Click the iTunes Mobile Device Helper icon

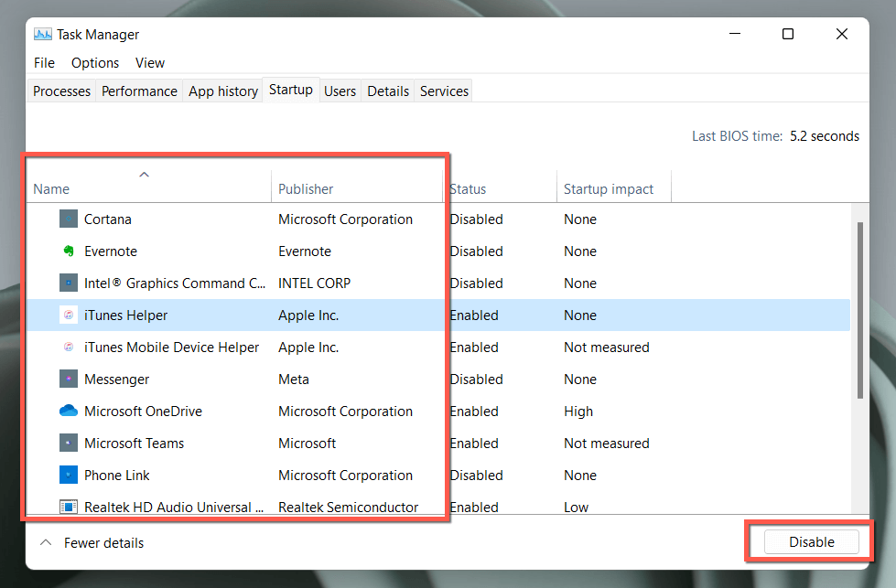(69, 347)
